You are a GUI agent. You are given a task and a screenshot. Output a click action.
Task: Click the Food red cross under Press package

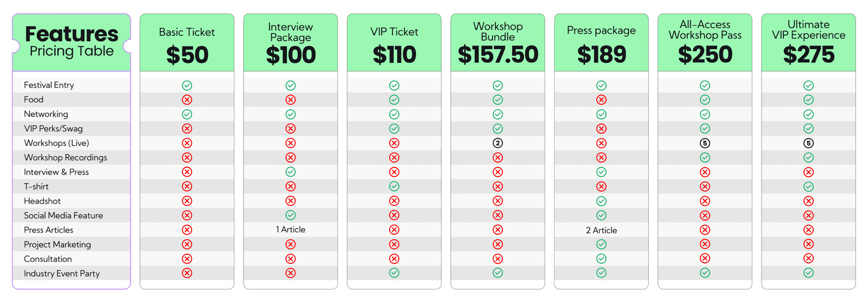(601, 100)
